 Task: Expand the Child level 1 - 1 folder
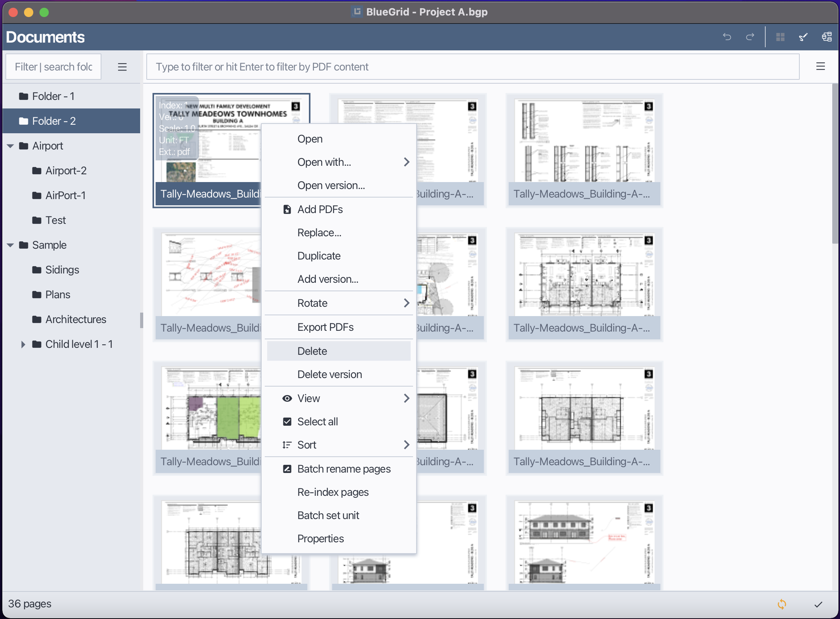tap(23, 344)
